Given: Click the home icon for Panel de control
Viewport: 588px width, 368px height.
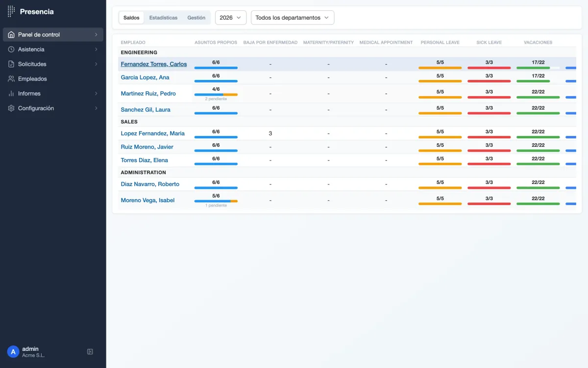Looking at the screenshot, I should click(x=11, y=35).
